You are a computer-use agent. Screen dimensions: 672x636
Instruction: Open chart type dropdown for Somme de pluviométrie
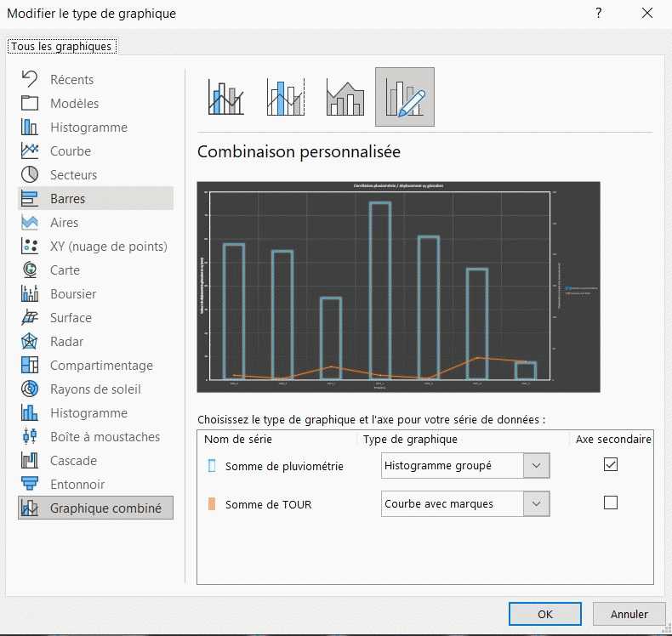click(536, 465)
